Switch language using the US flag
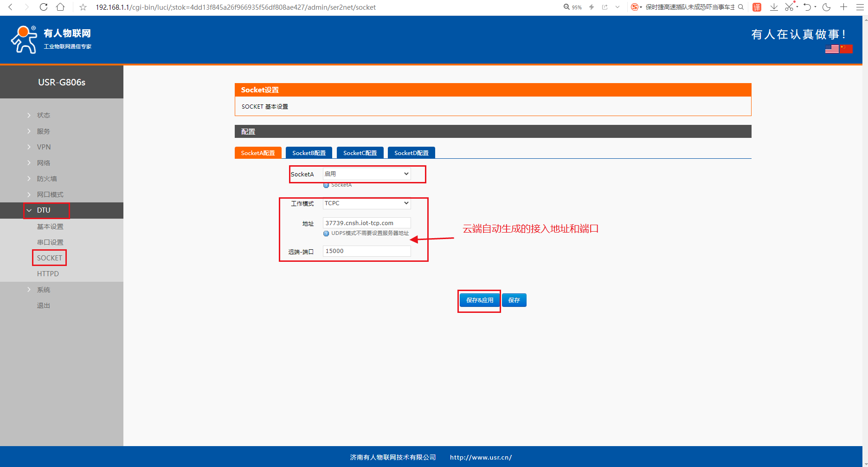The height and width of the screenshot is (467, 868). tap(831, 49)
